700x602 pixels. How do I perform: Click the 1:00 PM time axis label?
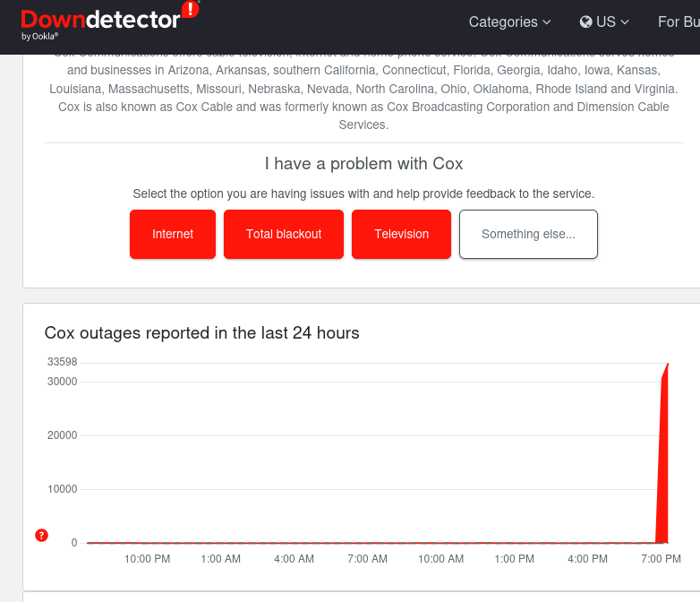[x=515, y=559]
